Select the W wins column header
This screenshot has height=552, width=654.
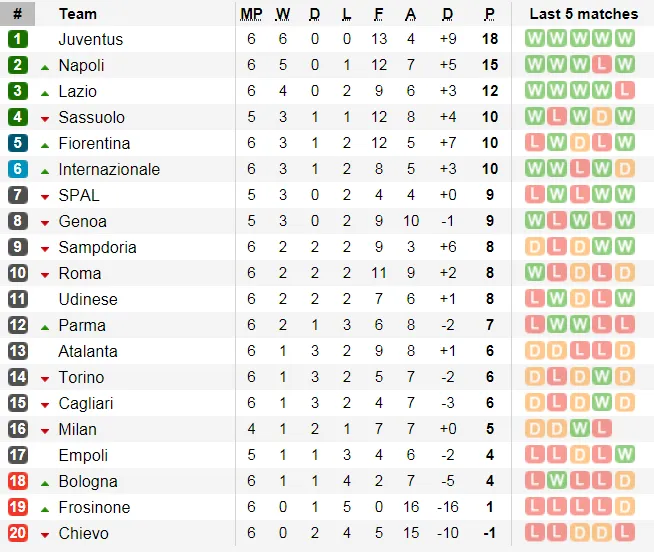coord(283,14)
